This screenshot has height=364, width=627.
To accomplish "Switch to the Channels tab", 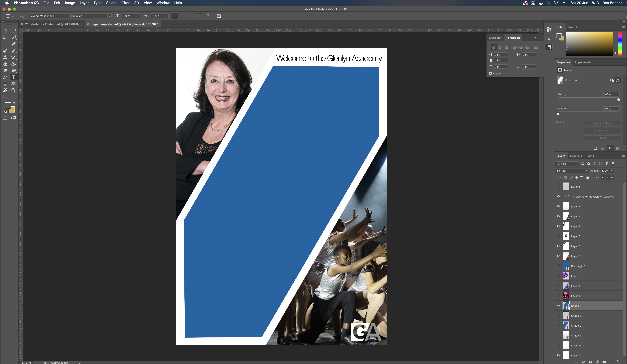I will pos(576,156).
